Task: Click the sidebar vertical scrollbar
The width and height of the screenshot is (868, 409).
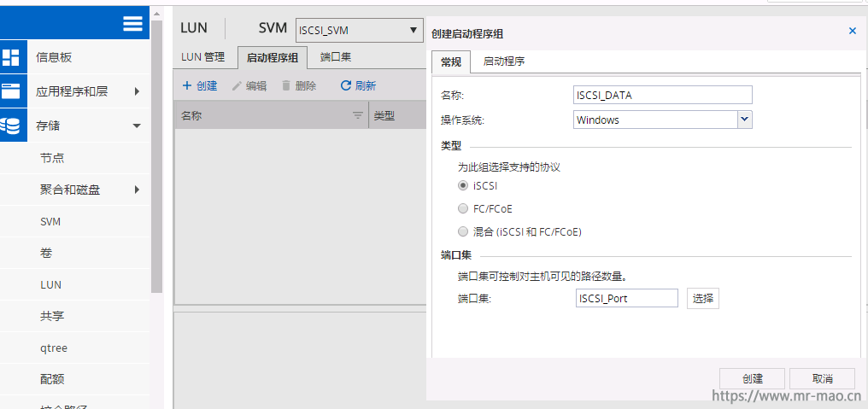Action: tap(156, 156)
